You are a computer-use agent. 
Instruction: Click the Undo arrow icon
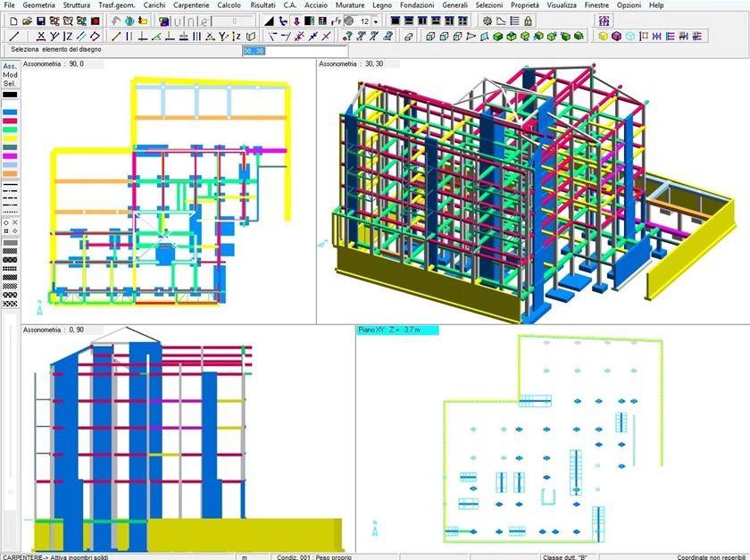point(116,21)
